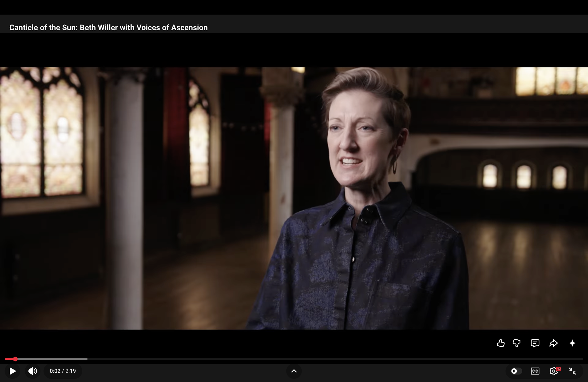Seek to end of gray buffered segment
Viewport: 588px width, 382px height.
click(x=87, y=359)
